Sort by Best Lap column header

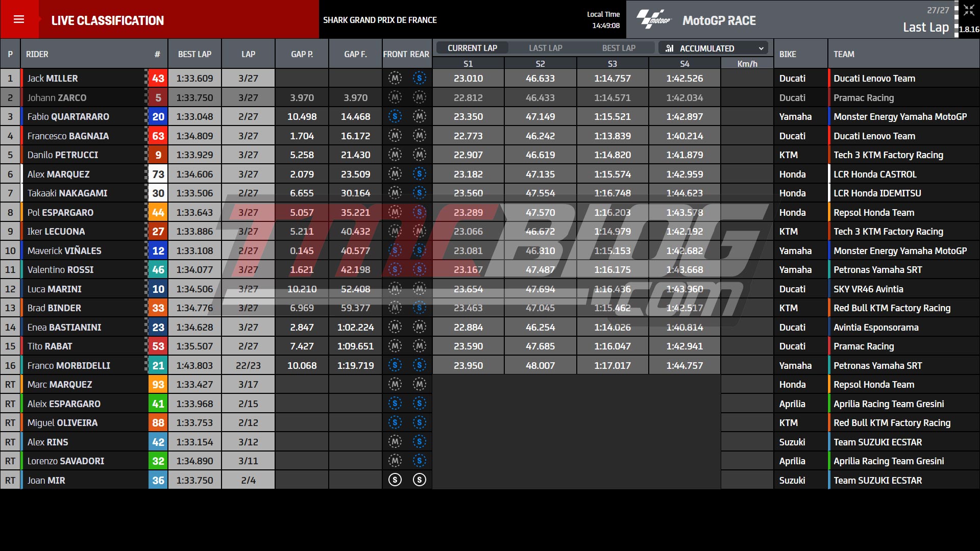click(x=194, y=54)
